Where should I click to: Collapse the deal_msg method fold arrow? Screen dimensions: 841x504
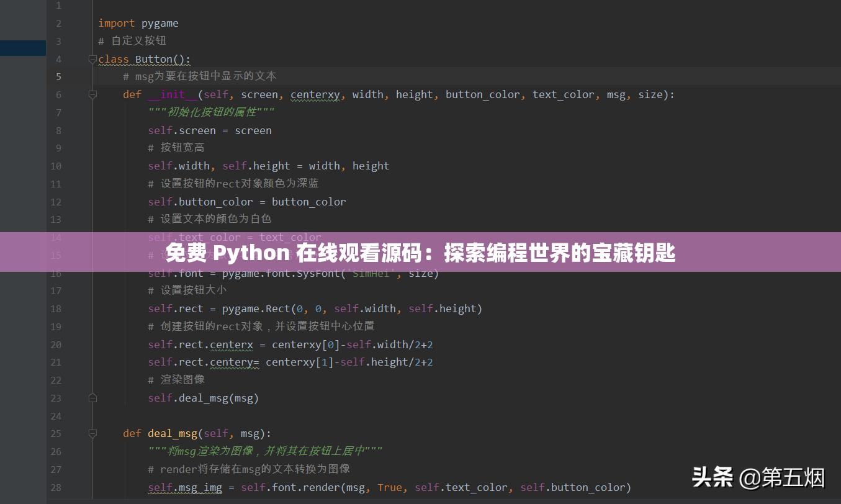coord(92,433)
